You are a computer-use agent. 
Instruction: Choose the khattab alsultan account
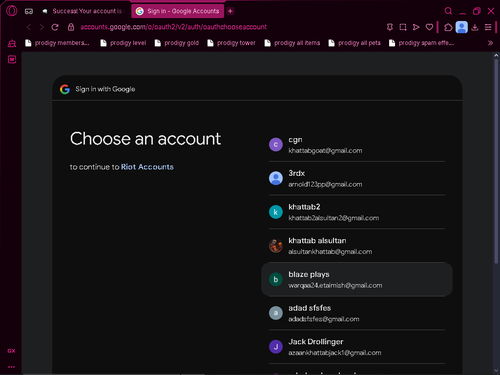[x=357, y=246]
